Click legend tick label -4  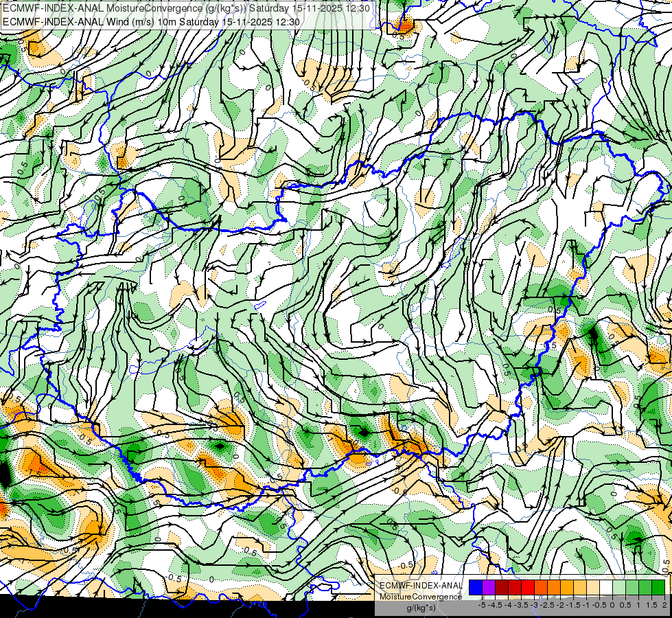point(508,605)
